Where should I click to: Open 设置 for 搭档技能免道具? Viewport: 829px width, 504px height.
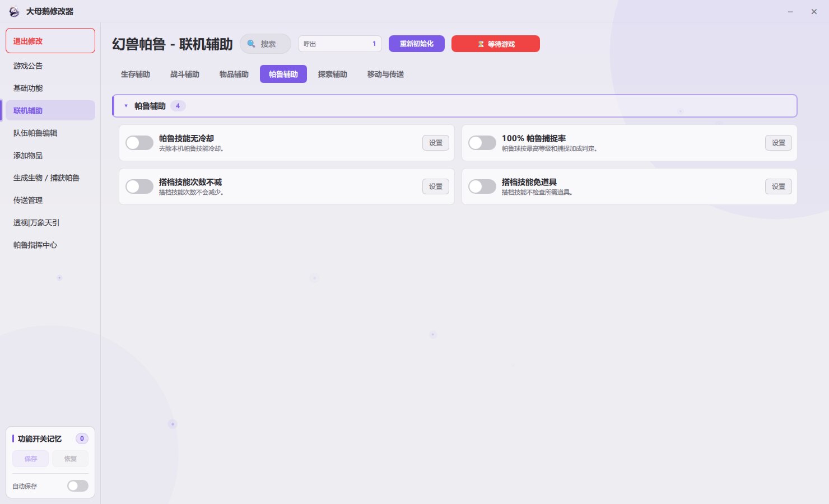pos(779,186)
